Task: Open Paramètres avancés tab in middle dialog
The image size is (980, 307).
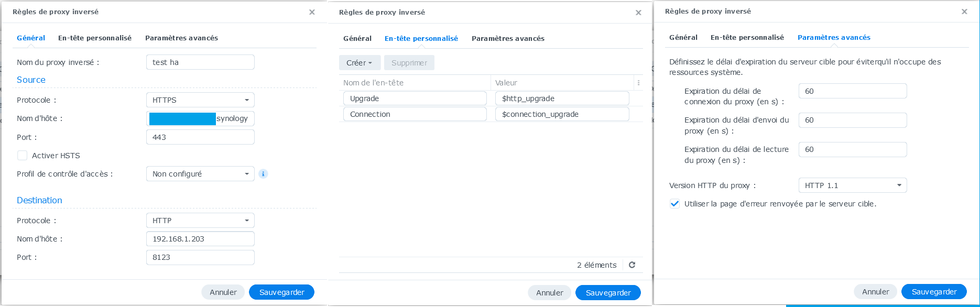Action: [508, 39]
